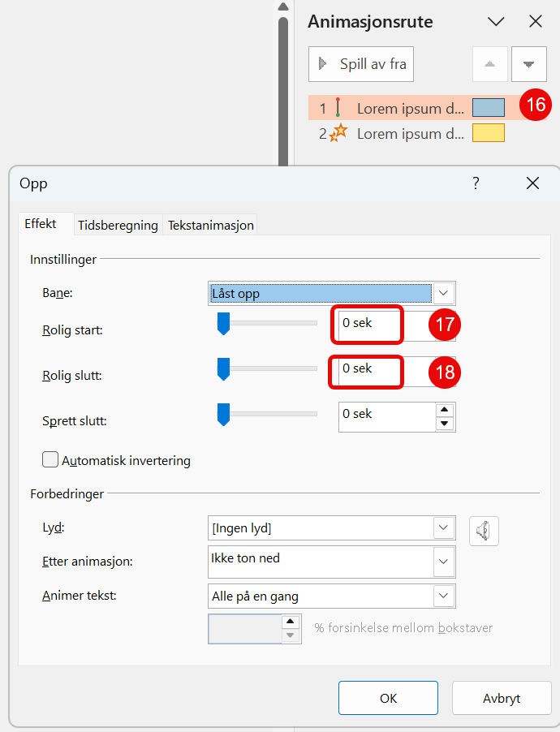Decrease Sprett slutt with down spinner
Image resolution: width=560 pixels, height=732 pixels.
(x=445, y=424)
